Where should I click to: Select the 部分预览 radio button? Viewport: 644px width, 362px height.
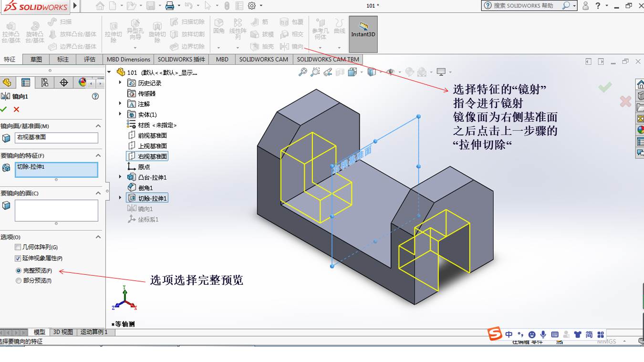click(x=19, y=280)
